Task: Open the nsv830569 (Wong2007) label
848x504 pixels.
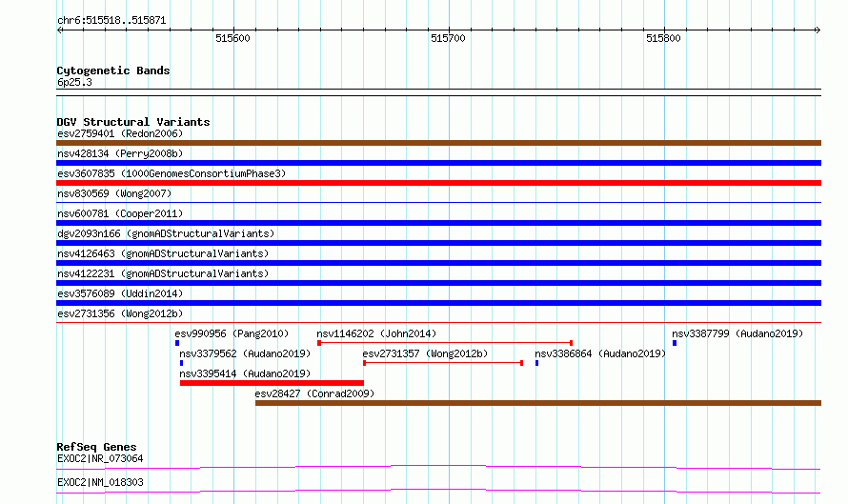Action: (x=114, y=193)
